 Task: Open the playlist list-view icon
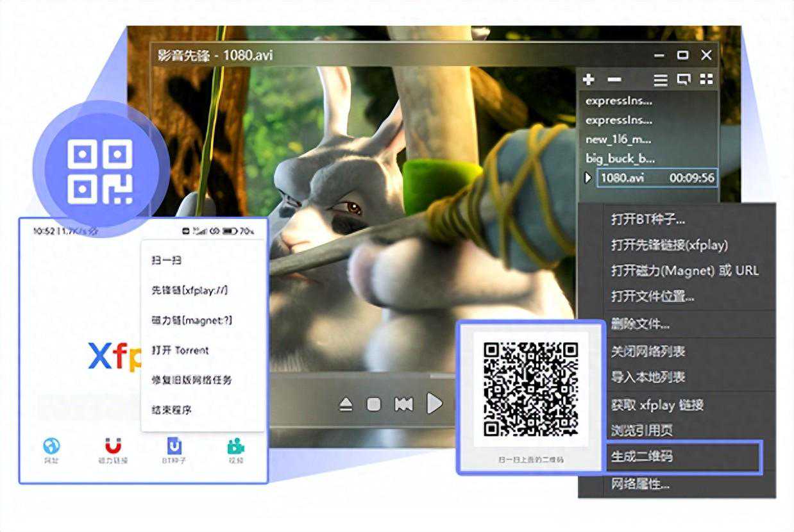(659, 79)
